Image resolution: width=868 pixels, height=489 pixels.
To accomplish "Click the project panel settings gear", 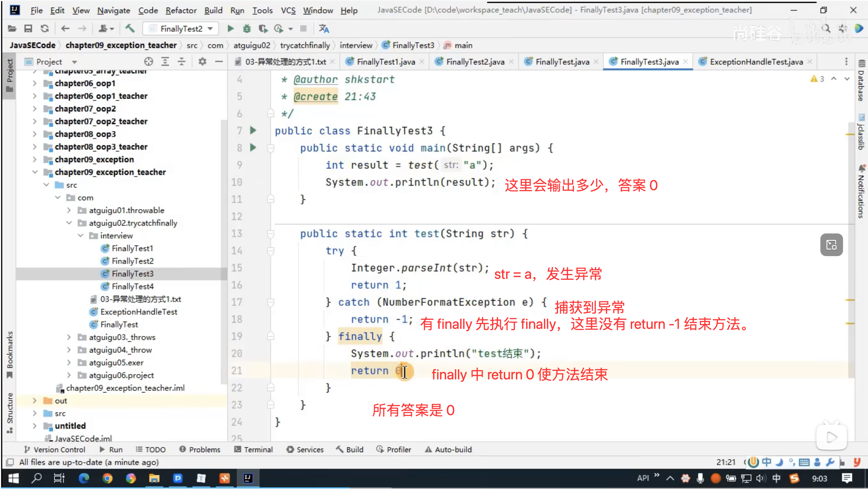I will 202,62.
